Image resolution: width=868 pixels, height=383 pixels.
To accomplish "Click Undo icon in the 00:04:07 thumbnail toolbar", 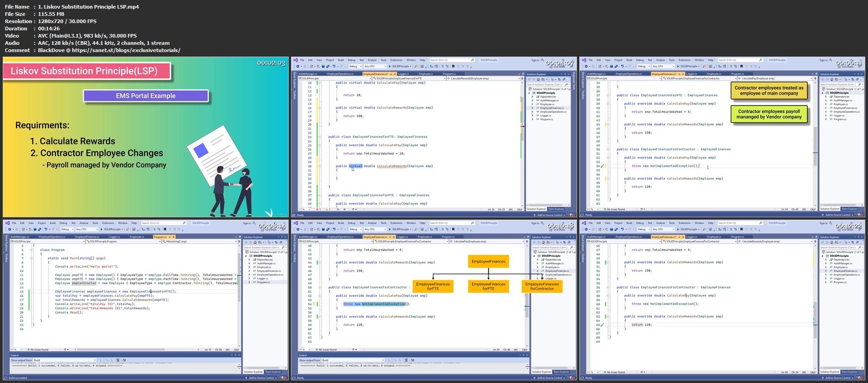I will point(334,66).
